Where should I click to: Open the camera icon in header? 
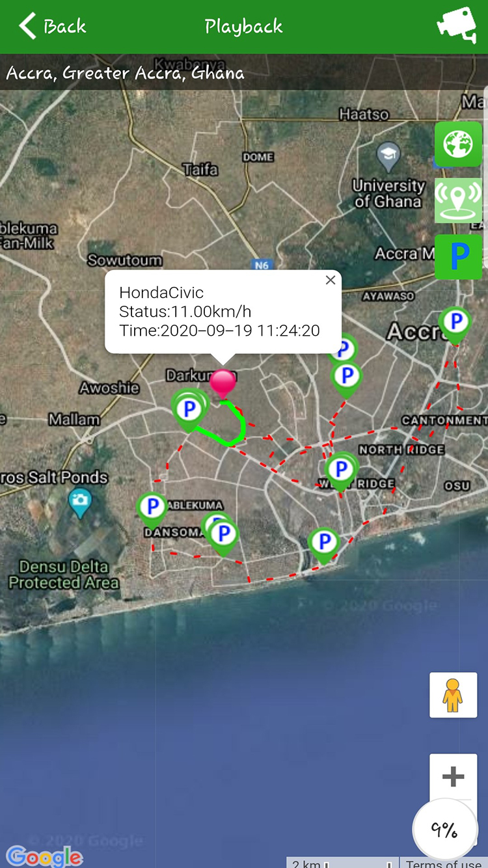(x=456, y=25)
